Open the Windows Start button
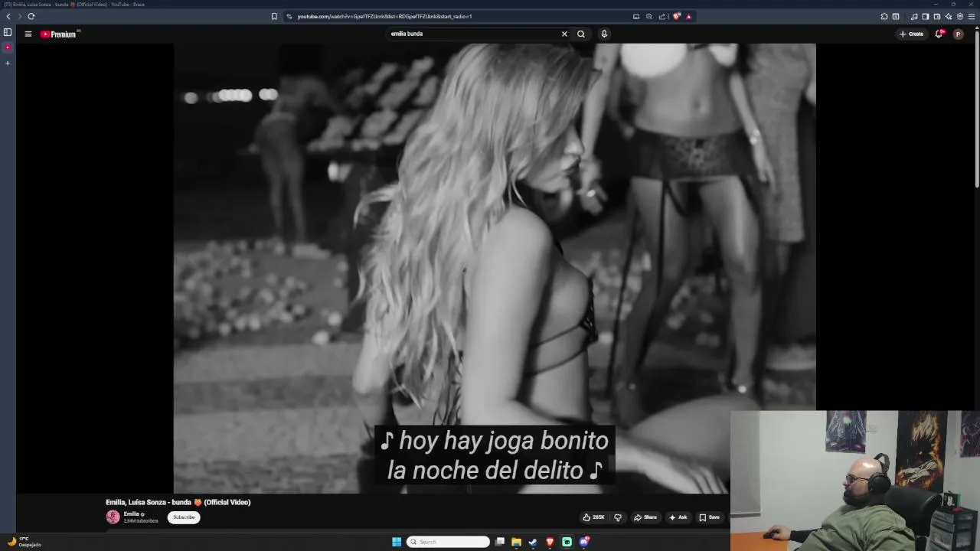 [397, 542]
